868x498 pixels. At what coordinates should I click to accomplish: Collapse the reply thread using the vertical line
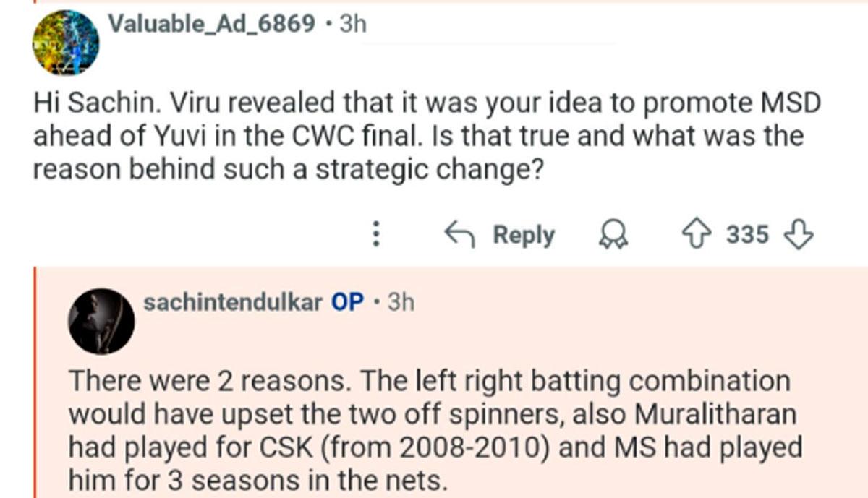[34, 383]
